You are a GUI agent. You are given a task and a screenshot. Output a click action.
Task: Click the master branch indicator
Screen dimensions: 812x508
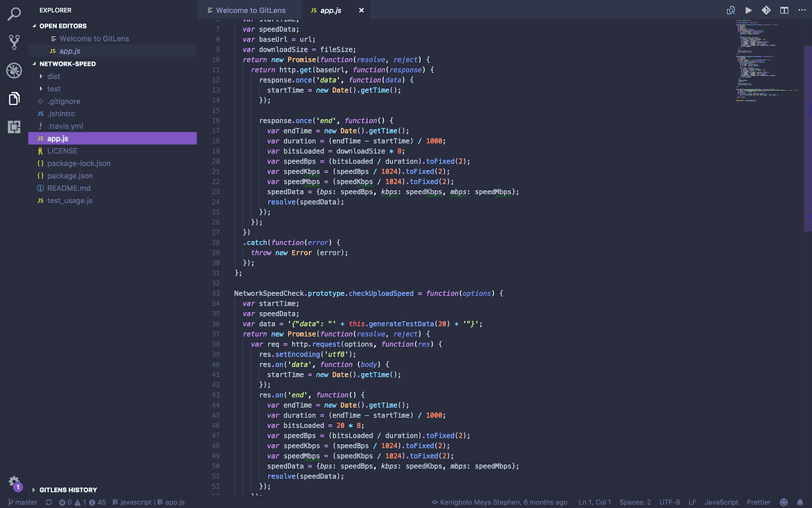point(23,502)
